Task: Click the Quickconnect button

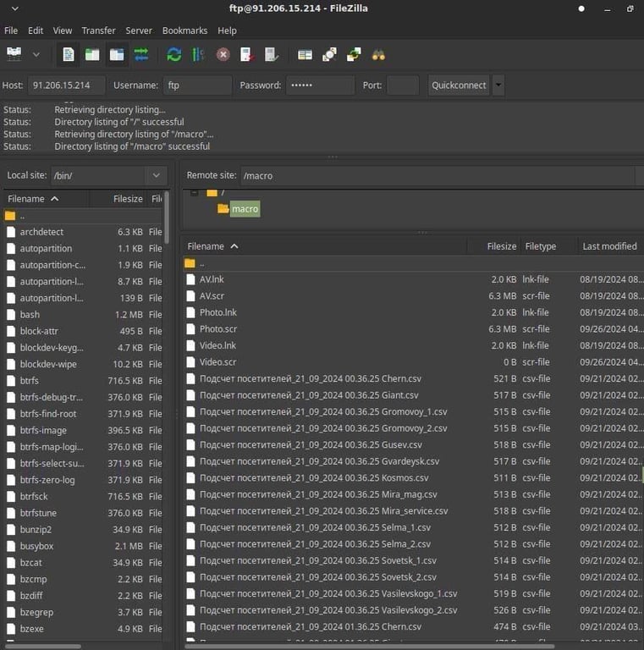Action: tap(459, 85)
